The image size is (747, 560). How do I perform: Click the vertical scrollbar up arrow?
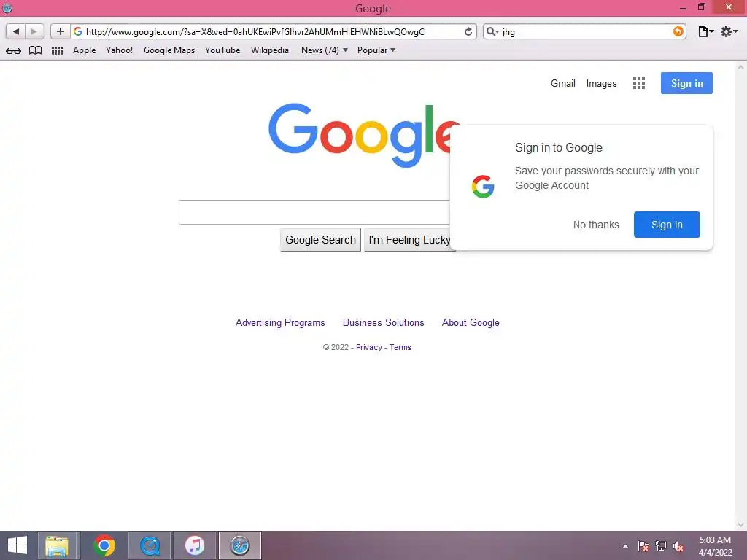[x=740, y=68]
